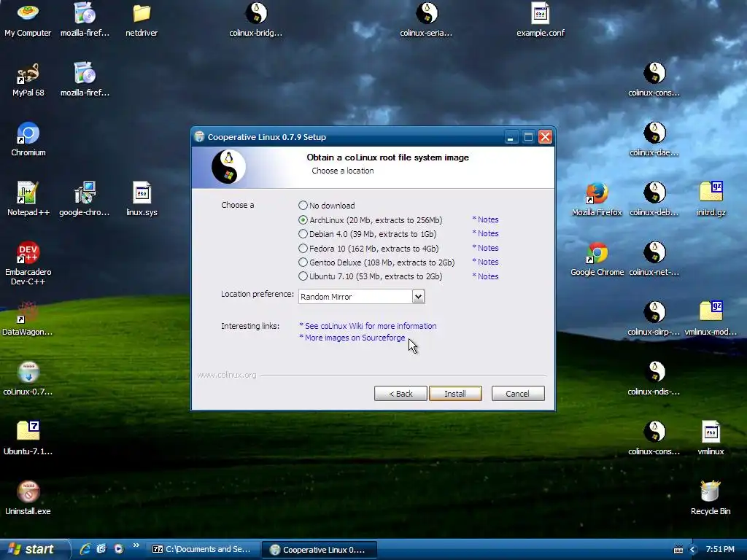The width and height of the screenshot is (747, 560).
Task: Select the DataWagon... shortcut icon
Action: (28, 319)
